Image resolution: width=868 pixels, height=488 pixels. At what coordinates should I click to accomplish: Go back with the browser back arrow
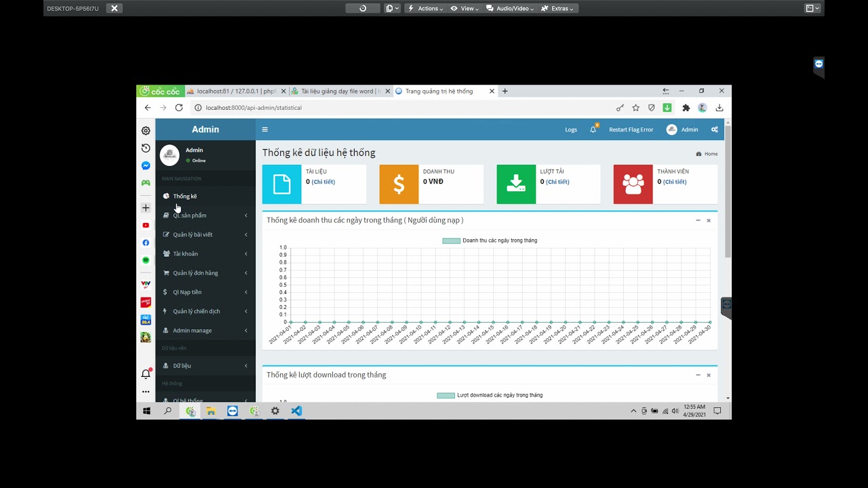[x=148, y=108]
